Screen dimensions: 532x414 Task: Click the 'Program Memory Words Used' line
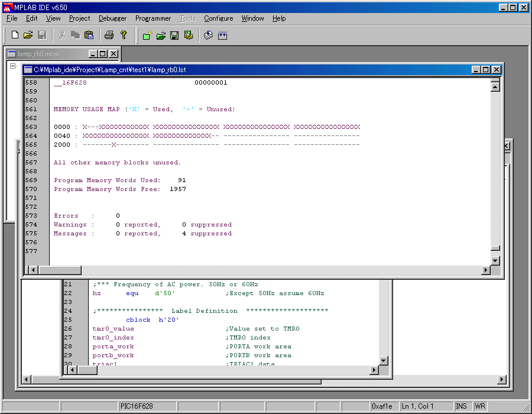[x=120, y=180]
